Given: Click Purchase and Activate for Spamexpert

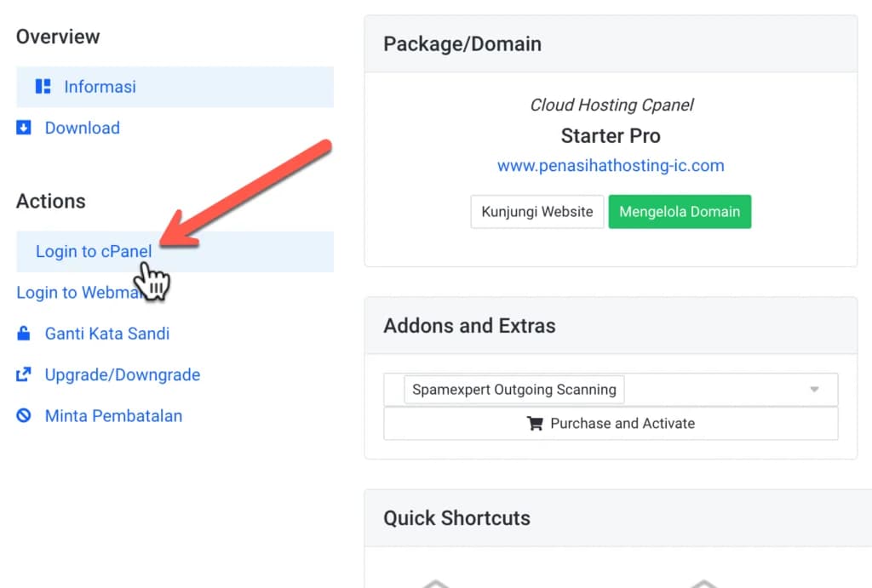Looking at the screenshot, I should point(611,423).
